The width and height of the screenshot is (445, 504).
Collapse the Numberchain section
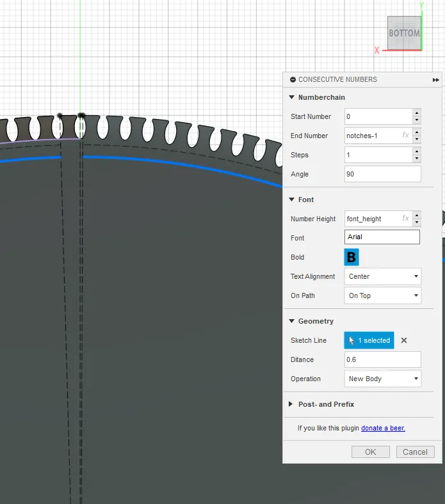pos(291,97)
